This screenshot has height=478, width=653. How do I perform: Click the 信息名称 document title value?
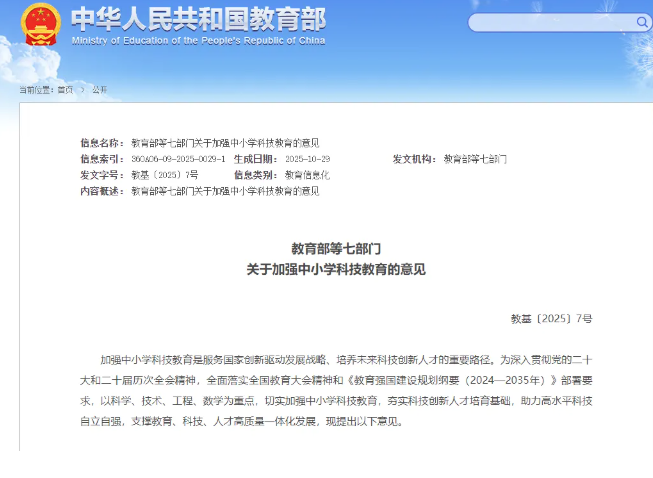point(225,143)
